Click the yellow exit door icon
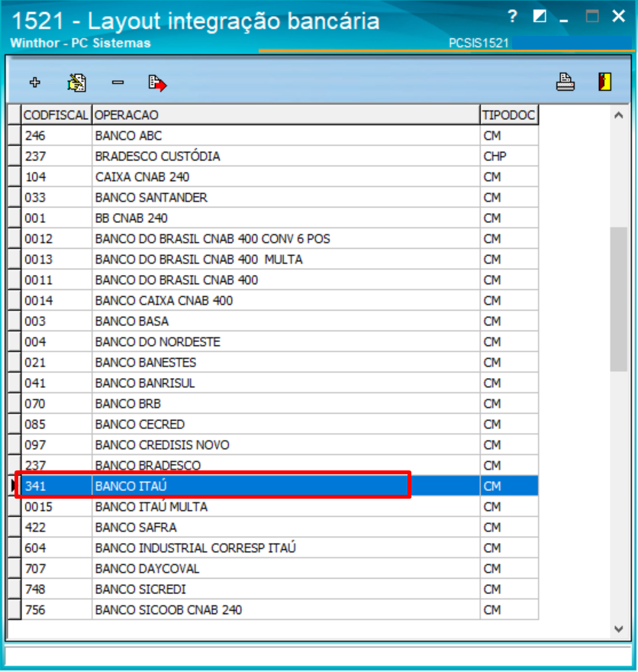The image size is (638, 672). [x=604, y=82]
